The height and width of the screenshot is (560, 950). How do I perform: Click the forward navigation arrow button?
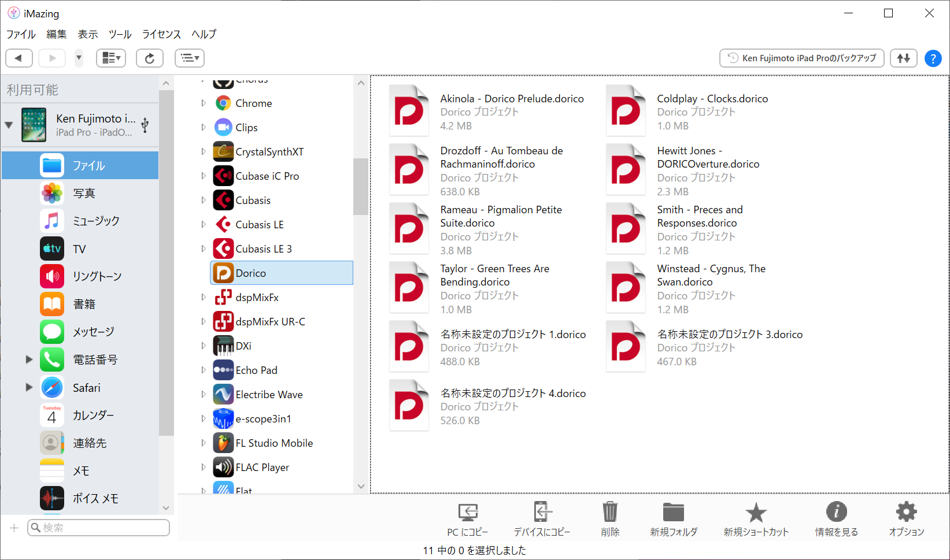point(52,58)
